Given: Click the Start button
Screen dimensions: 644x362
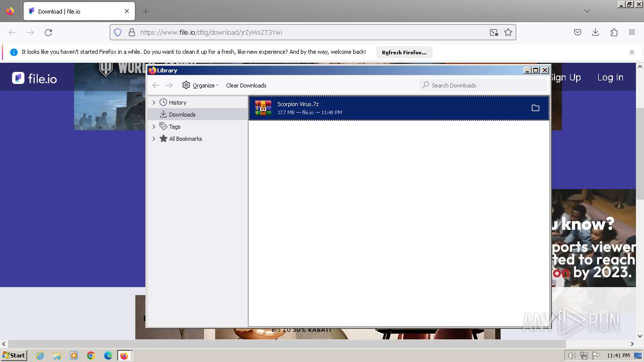Looking at the screenshot, I should pyautogui.click(x=14, y=355).
